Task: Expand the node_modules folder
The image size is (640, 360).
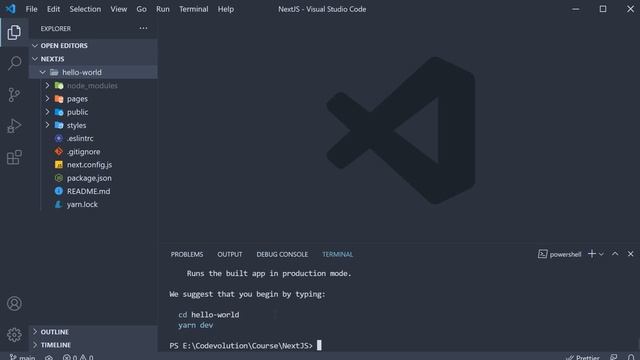Action: (93, 85)
